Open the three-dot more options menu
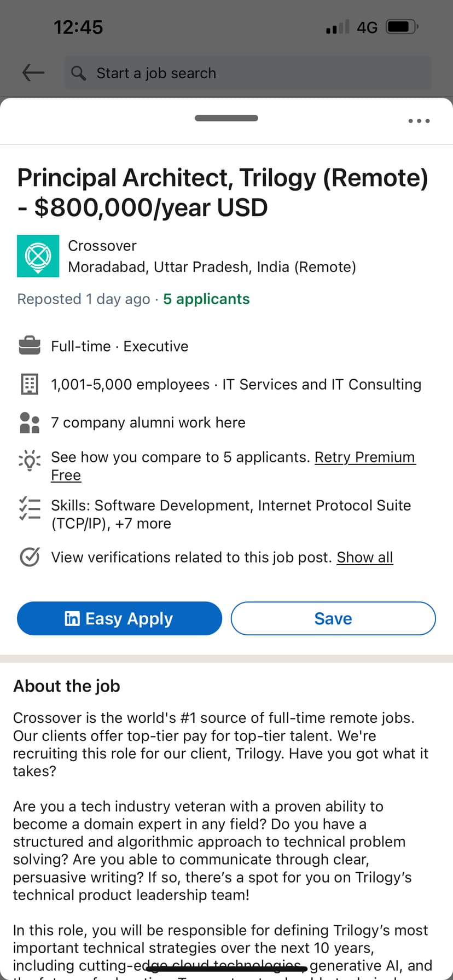The image size is (453, 980). pyautogui.click(x=419, y=121)
